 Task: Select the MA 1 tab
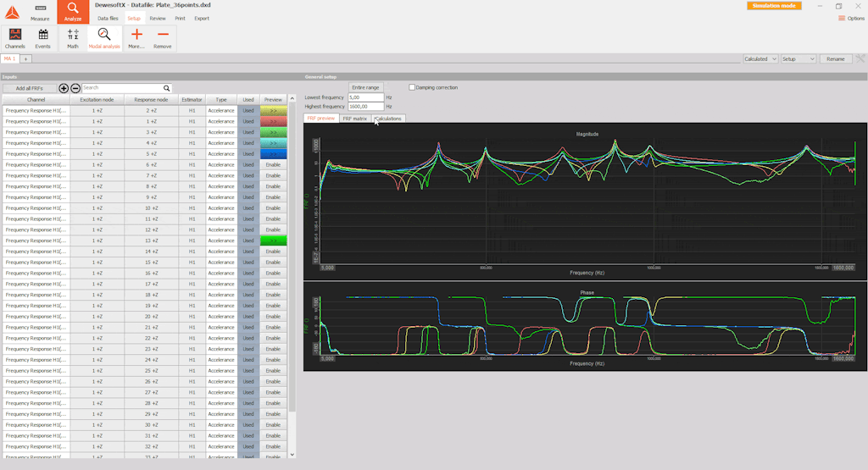pos(10,58)
